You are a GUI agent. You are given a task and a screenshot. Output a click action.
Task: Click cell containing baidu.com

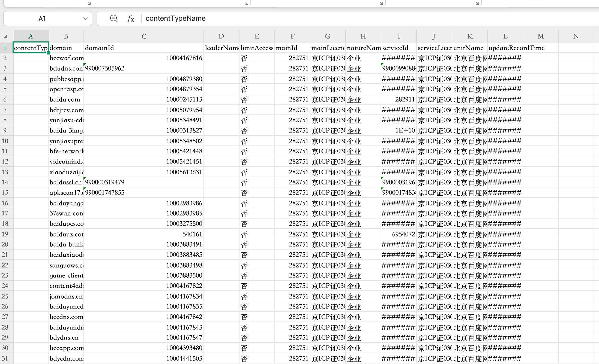click(66, 99)
